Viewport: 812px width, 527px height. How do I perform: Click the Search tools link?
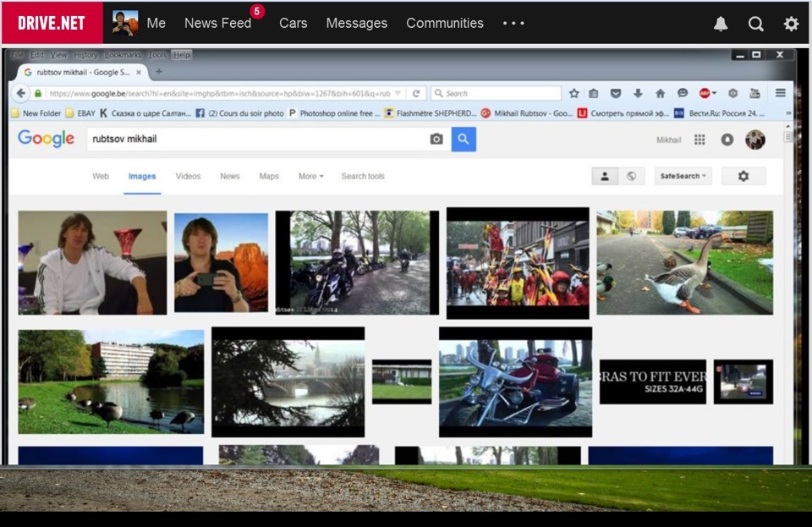(363, 176)
